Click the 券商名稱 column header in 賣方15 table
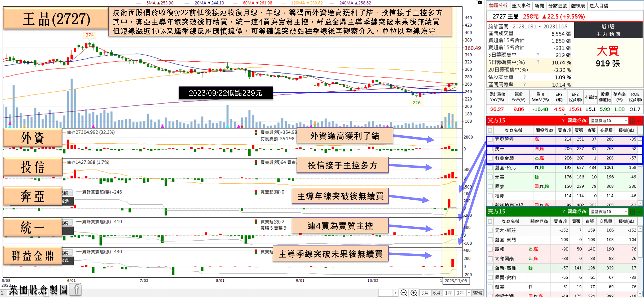Screen dimensions: 644x304 click(x=510, y=221)
